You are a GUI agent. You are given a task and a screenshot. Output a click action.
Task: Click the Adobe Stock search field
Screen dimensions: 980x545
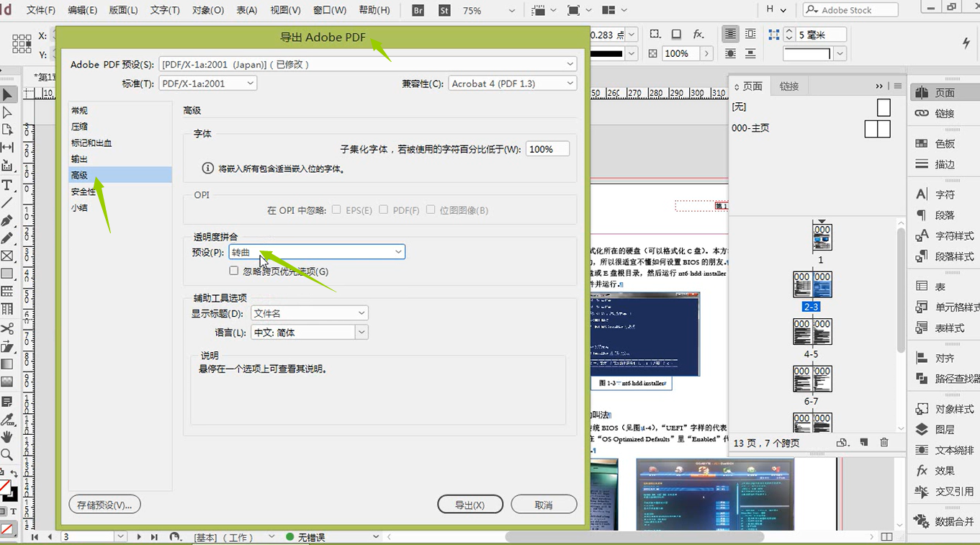851,10
